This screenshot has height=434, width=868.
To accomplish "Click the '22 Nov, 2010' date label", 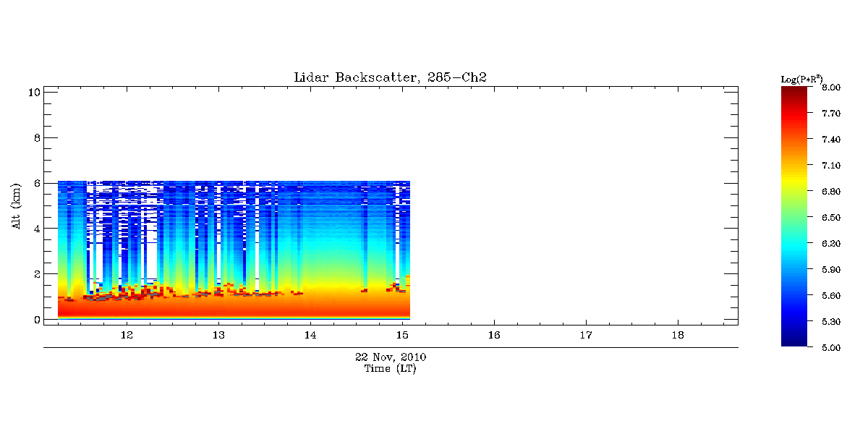I will (x=390, y=357).
